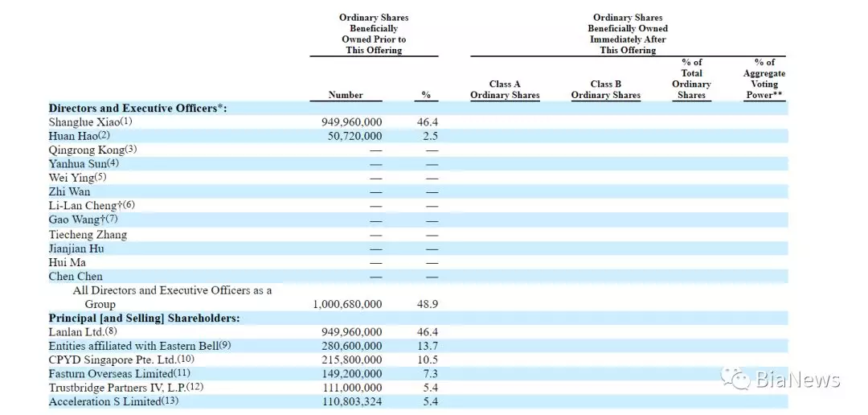Click 949,960,000 in the Lanlan Ltd. row
The width and height of the screenshot is (868, 415).
[351, 332]
